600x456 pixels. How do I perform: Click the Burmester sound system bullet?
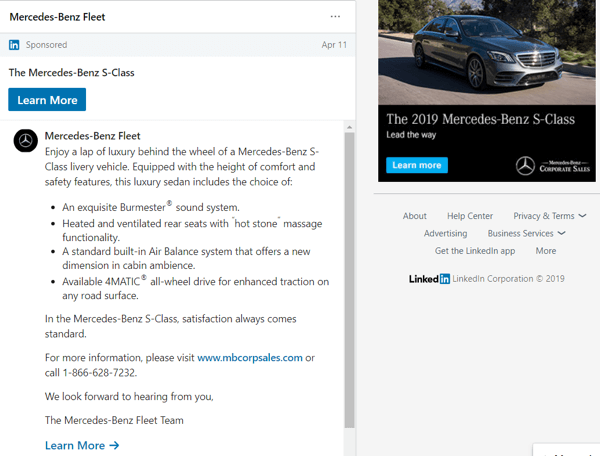[x=151, y=207]
